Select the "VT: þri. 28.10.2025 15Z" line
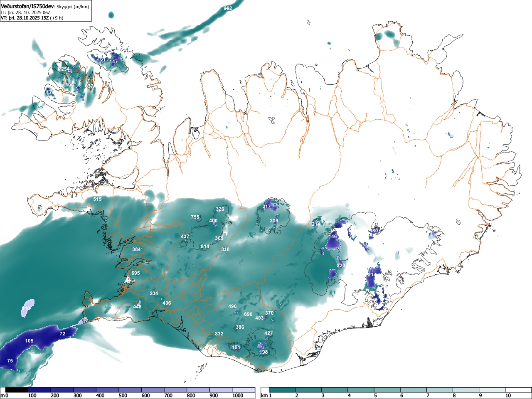Viewport: 532px width, 399px height. pyautogui.click(x=25, y=18)
